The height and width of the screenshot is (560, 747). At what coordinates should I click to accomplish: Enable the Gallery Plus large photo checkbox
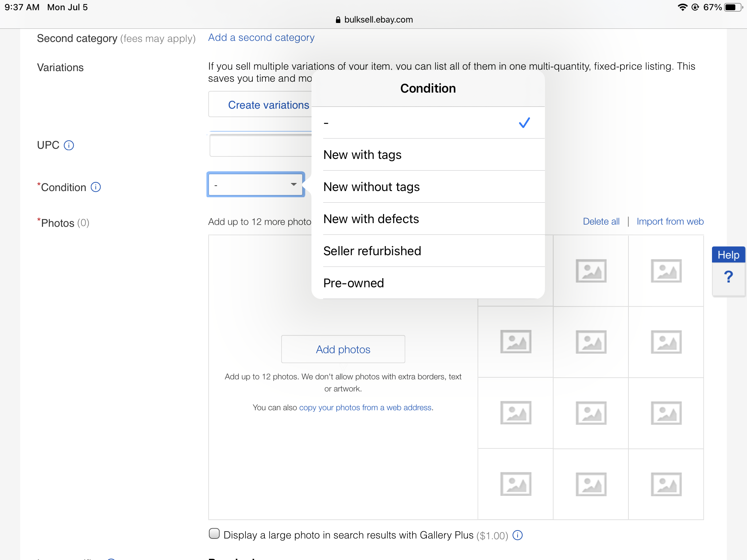(x=214, y=534)
